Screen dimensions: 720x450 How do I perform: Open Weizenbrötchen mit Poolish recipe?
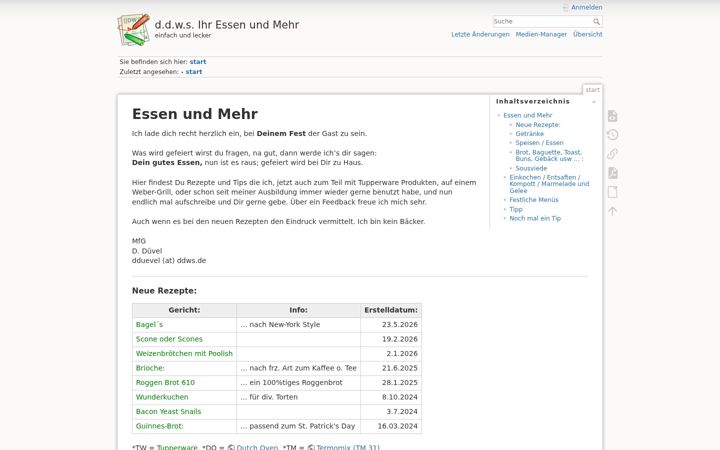pyautogui.click(x=184, y=354)
